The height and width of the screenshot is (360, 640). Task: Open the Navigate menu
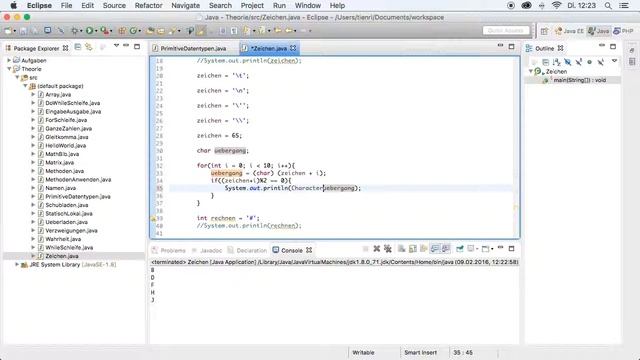186,5
